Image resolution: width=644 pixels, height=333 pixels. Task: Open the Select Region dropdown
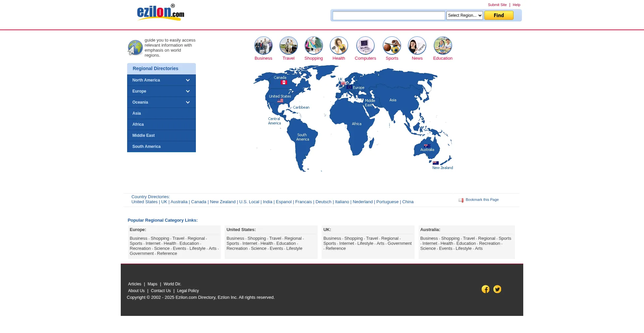[464, 15]
